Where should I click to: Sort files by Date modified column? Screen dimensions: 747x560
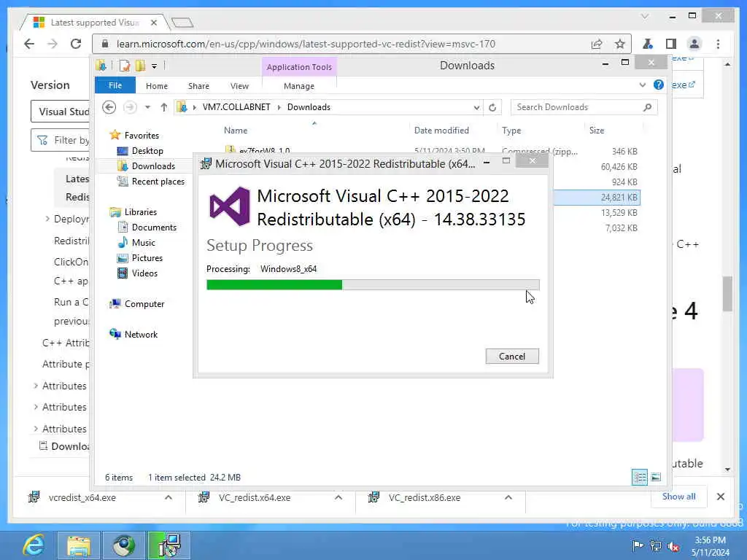441,131
